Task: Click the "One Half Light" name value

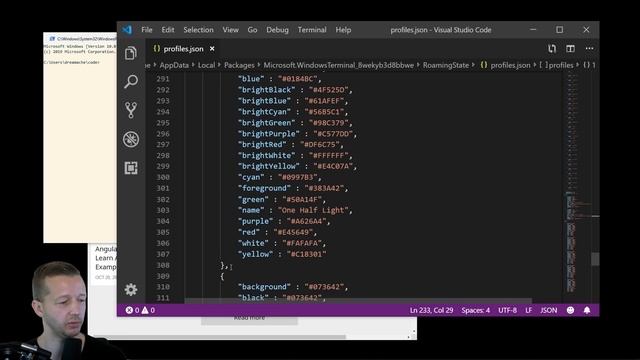Action: (313, 210)
